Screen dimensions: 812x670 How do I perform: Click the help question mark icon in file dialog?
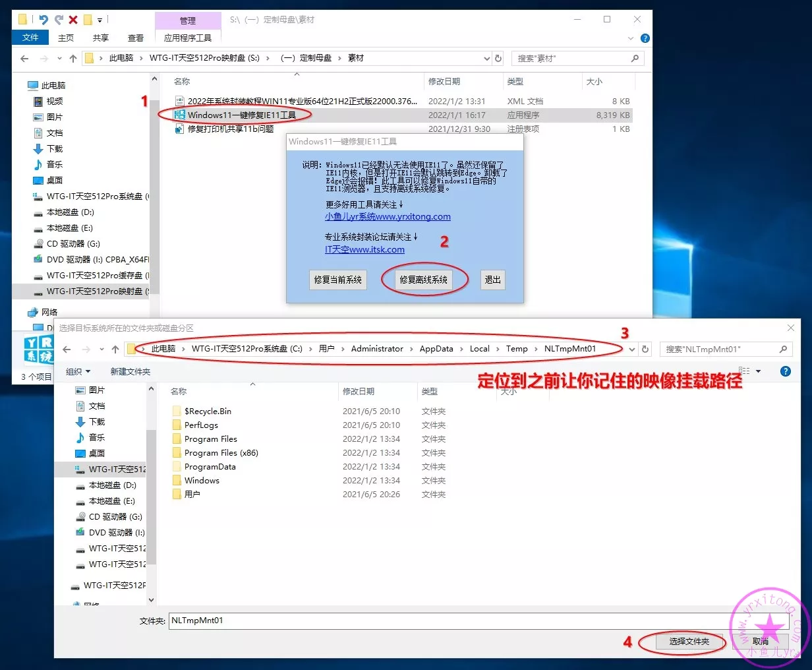pyautogui.click(x=785, y=371)
